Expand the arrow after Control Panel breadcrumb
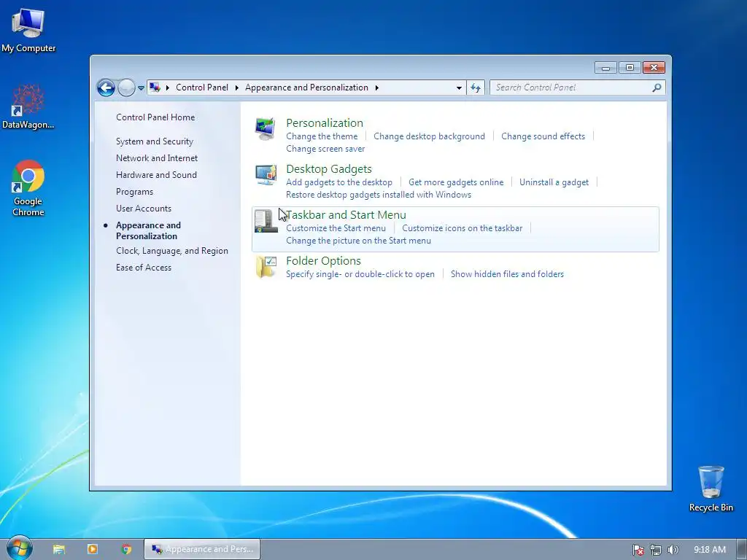 237,87
